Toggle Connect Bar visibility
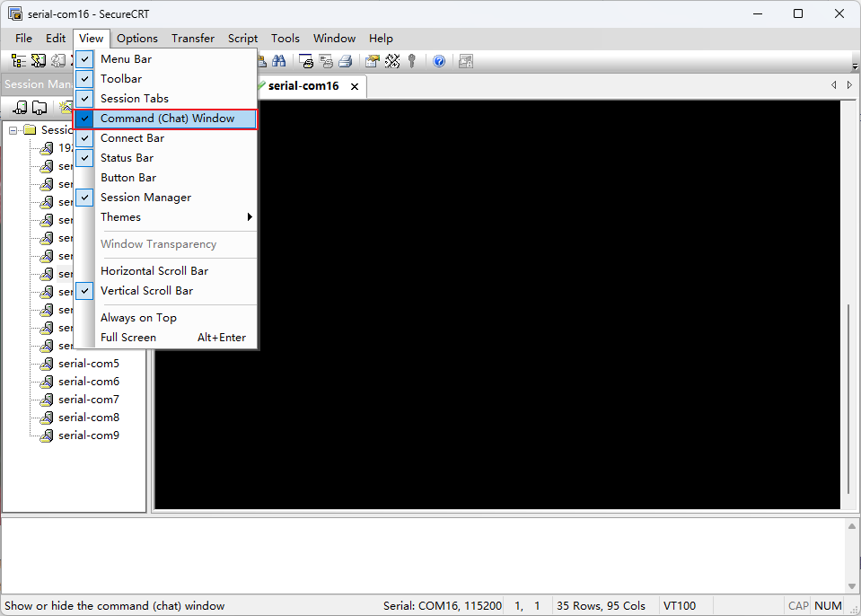This screenshot has width=861, height=616. point(166,138)
